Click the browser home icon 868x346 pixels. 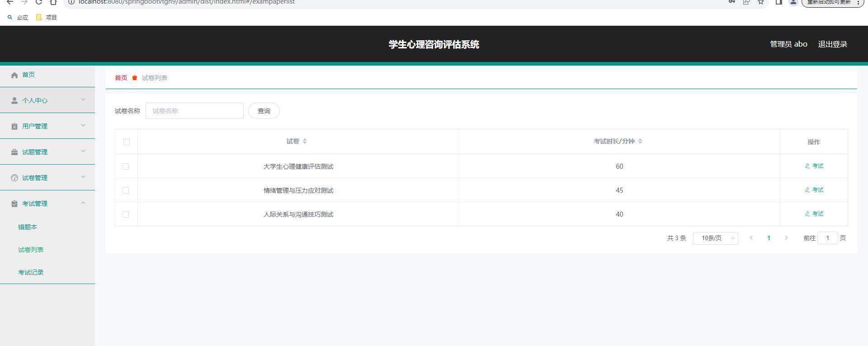[x=53, y=2]
